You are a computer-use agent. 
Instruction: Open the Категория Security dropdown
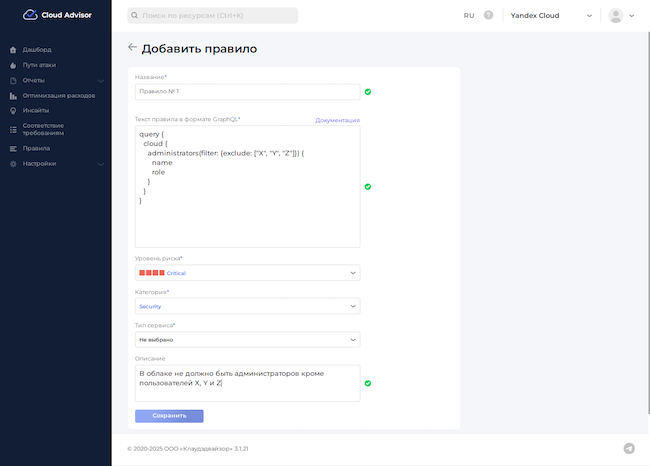click(x=247, y=306)
